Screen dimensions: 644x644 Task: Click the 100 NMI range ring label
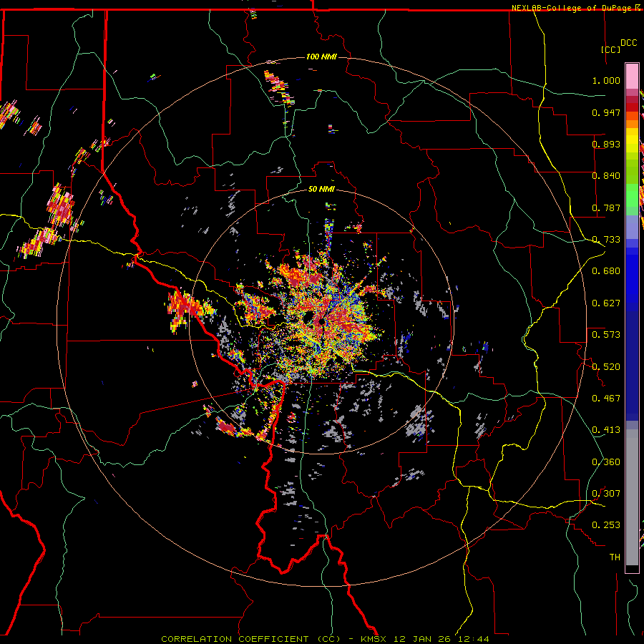click(x=321, y=57)
